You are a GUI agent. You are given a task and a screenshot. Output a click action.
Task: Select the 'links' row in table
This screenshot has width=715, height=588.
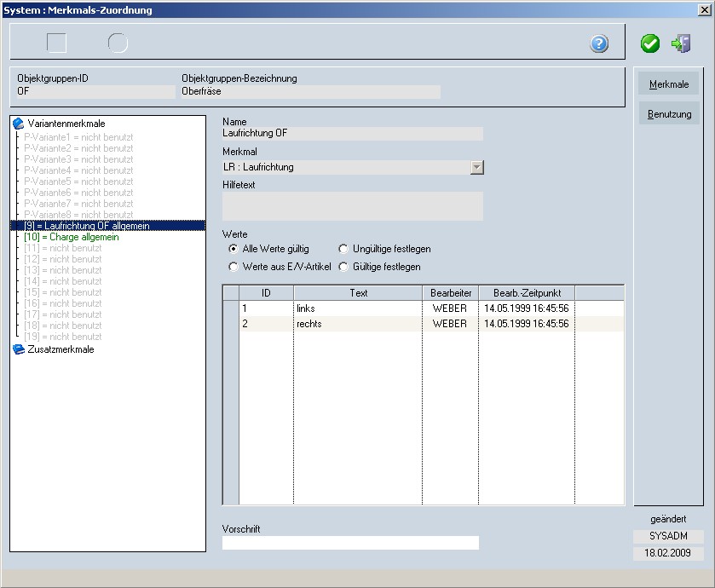coord(358,308)
